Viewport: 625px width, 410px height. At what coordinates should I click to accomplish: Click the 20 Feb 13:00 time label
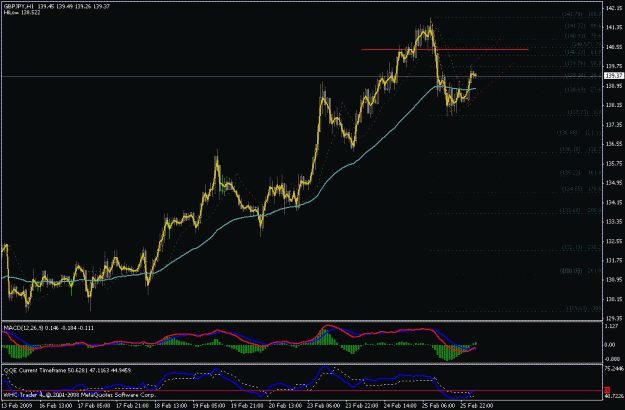click(x=285, y=406)
